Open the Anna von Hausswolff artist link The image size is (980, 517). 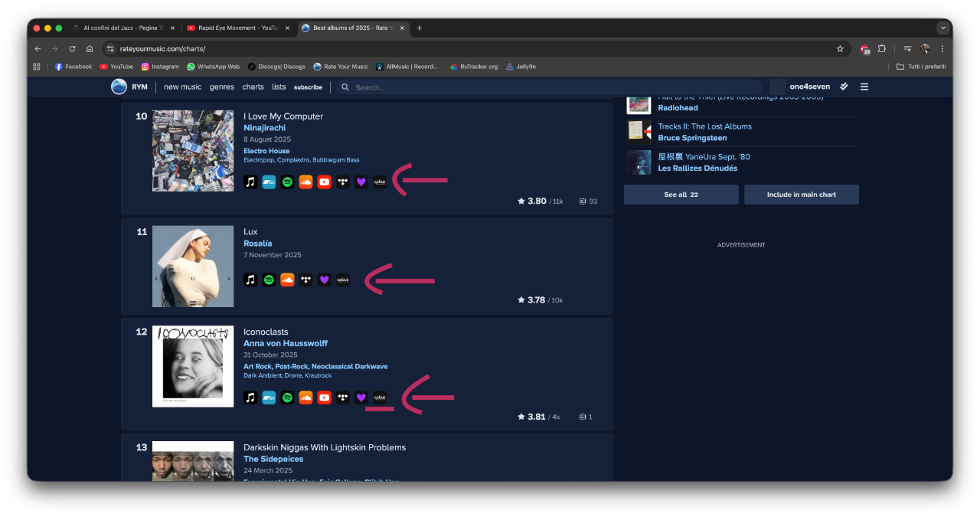(285, 343)
